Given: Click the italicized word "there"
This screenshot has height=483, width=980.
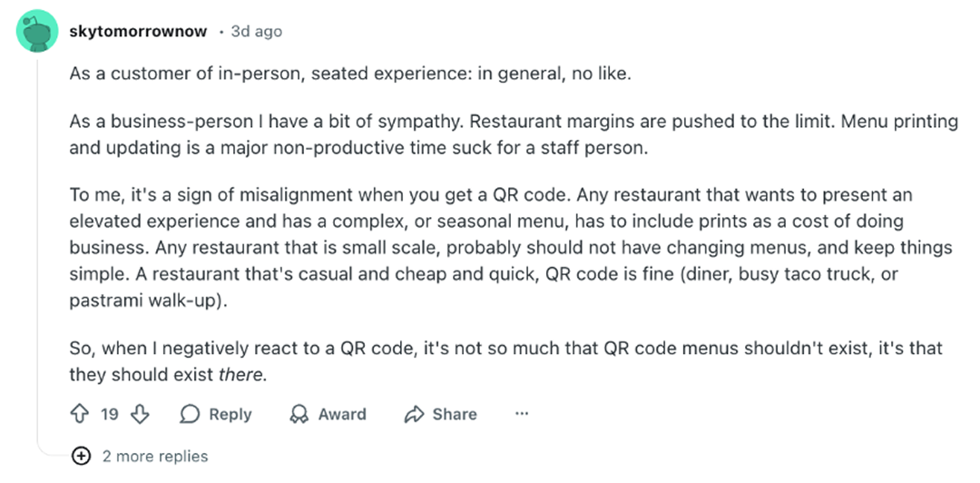Looking at the screenshot, I should tap(242, 374).
